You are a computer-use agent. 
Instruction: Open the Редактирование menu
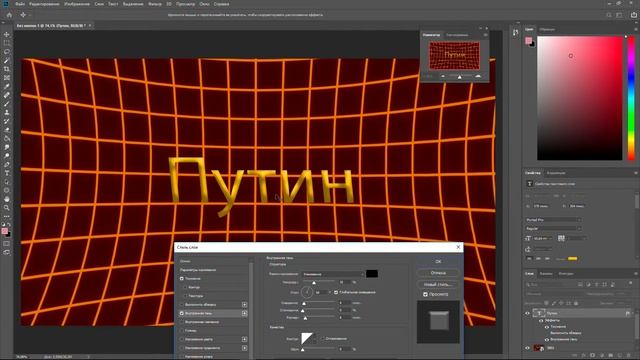[44, 4]
